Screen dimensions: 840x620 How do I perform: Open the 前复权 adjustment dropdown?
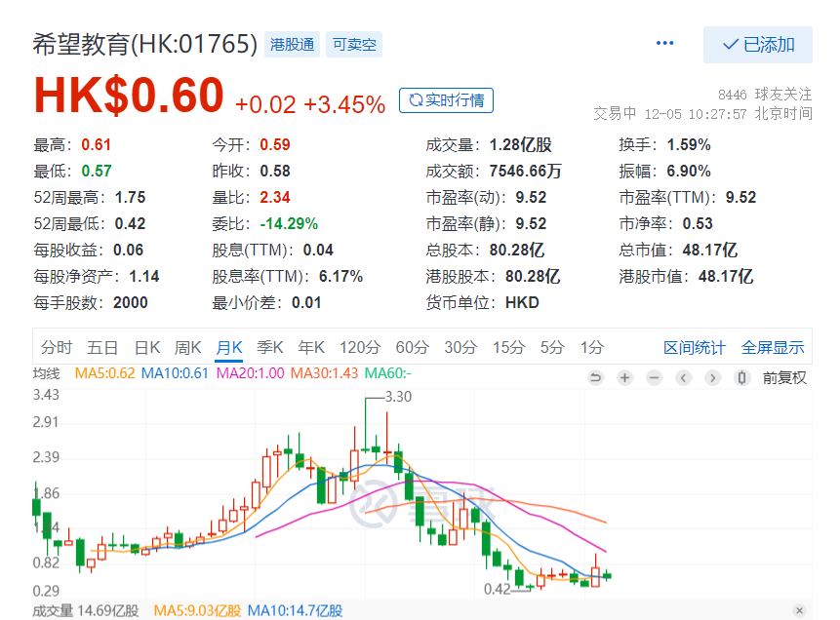pos(785,378)
